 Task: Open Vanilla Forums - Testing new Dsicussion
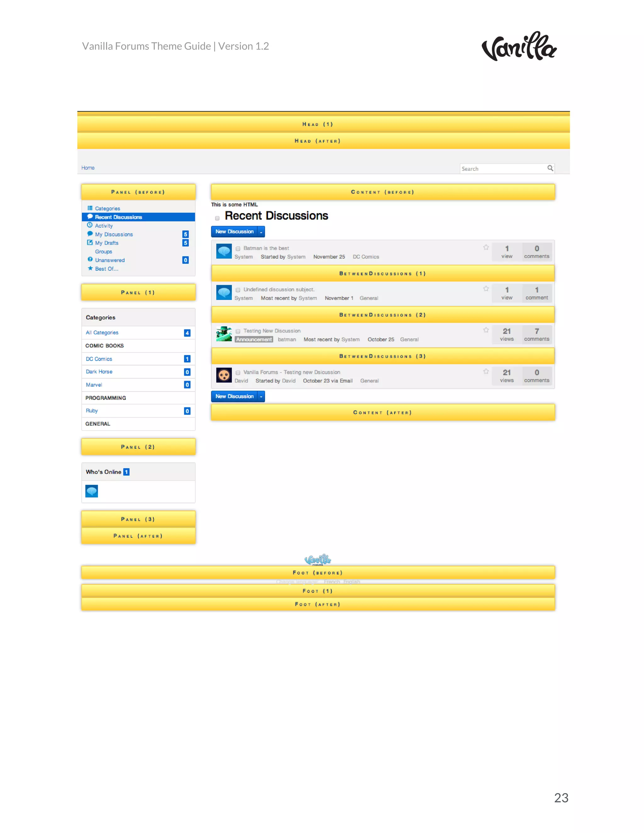[292, 372]
